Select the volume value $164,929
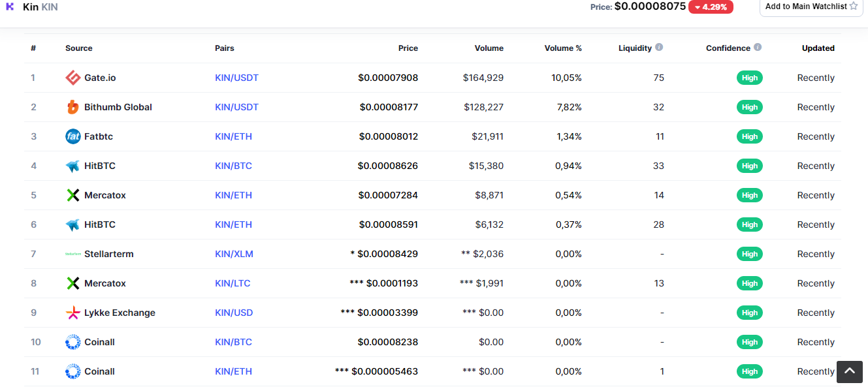The image size is (868, 387). [483, 78]
